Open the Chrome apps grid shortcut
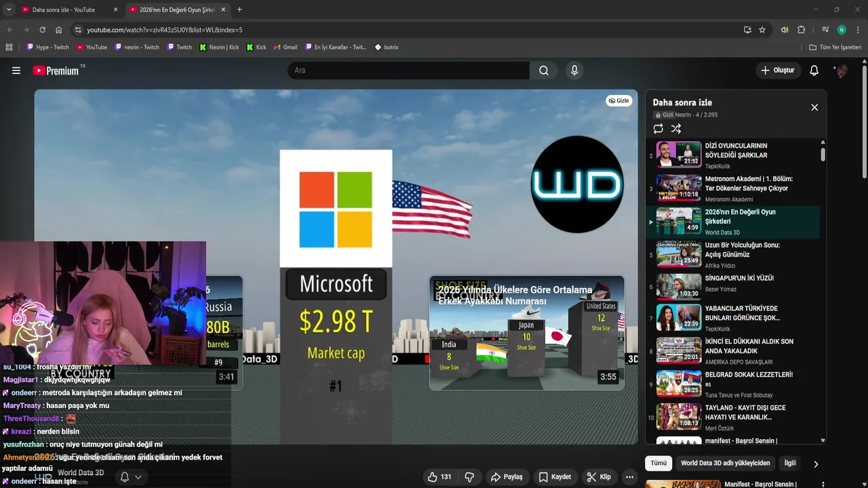 click(9, 47)
